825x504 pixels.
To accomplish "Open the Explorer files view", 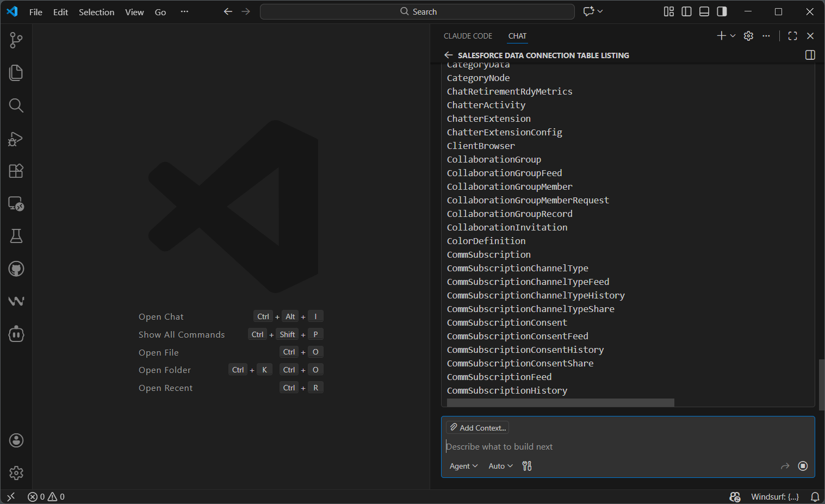I will 16,73.
